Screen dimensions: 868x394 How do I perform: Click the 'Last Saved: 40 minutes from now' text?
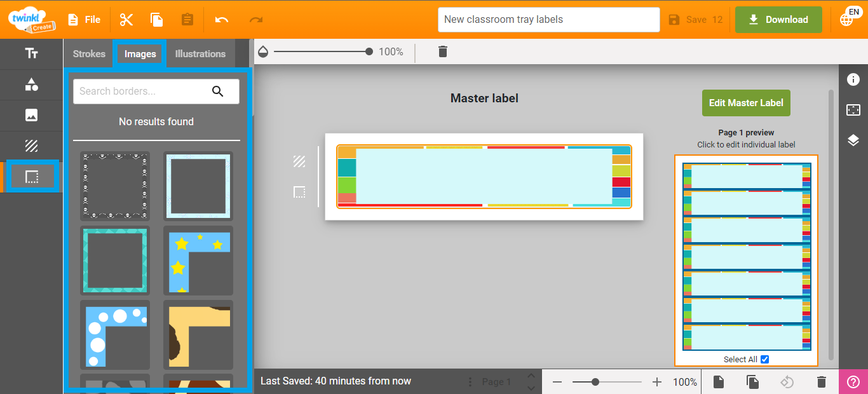[x=336, y=381]
